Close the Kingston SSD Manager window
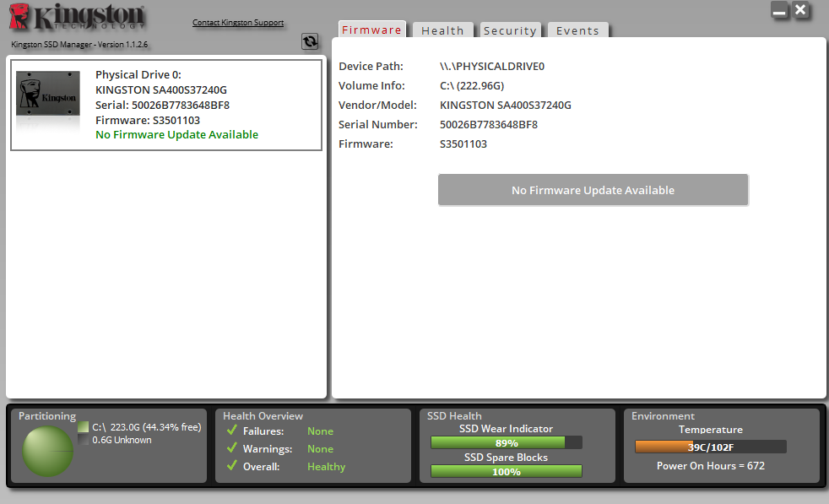829x504 pixels. pos(800,10)
